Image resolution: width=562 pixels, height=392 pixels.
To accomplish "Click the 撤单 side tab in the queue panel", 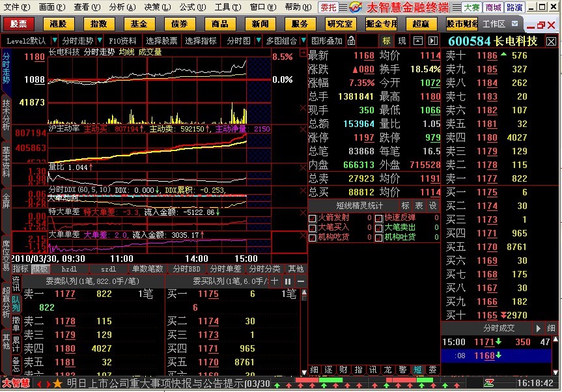I will point(16,324).
